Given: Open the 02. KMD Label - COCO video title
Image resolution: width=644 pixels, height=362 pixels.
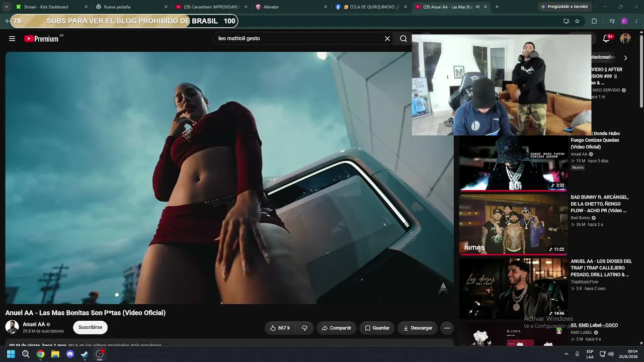Looking at the screenshot, I should click(594, 325).
